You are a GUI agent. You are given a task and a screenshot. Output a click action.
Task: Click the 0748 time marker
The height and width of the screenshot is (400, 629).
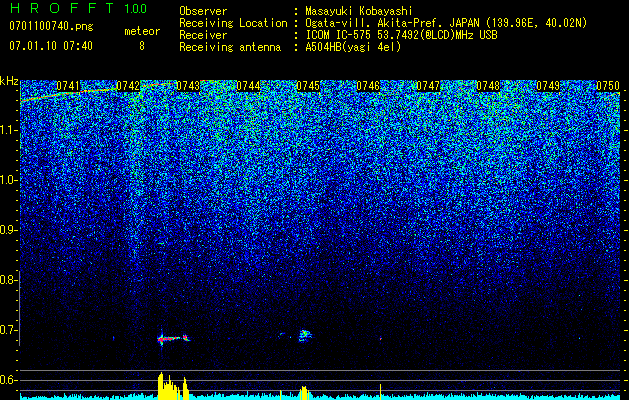click(488, 86)
